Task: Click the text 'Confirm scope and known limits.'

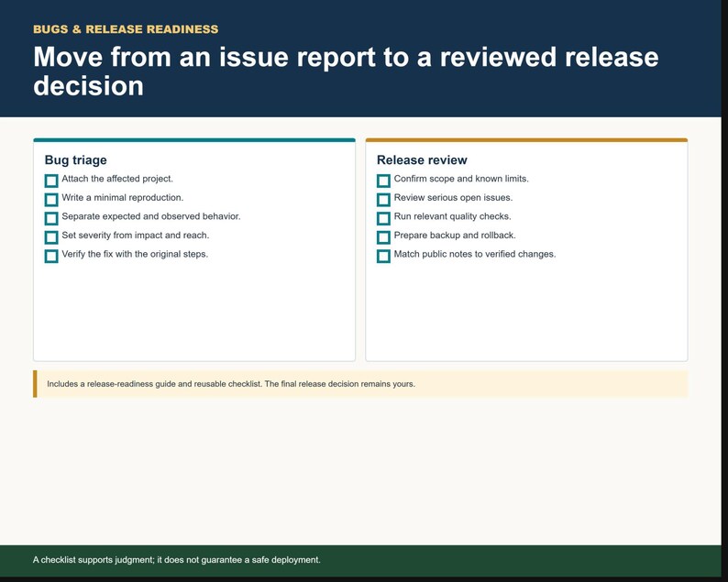Action: 461,179
